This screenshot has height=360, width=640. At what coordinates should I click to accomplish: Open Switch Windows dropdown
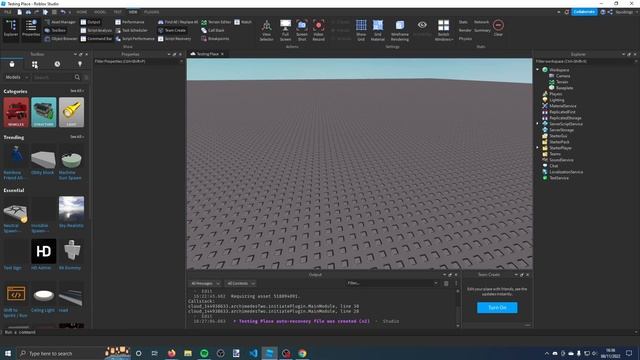(444, 31)
